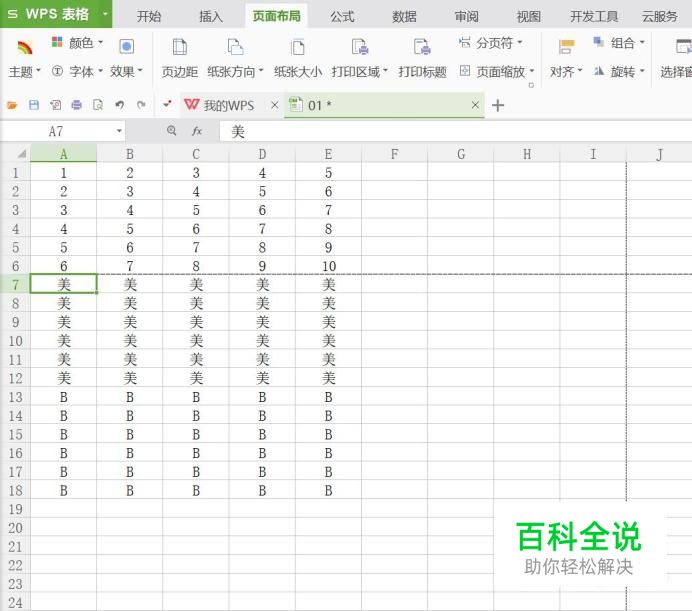Click the 字体 font theme icon
The height and width of the screenshot is (611, 692).
point(57,71)
